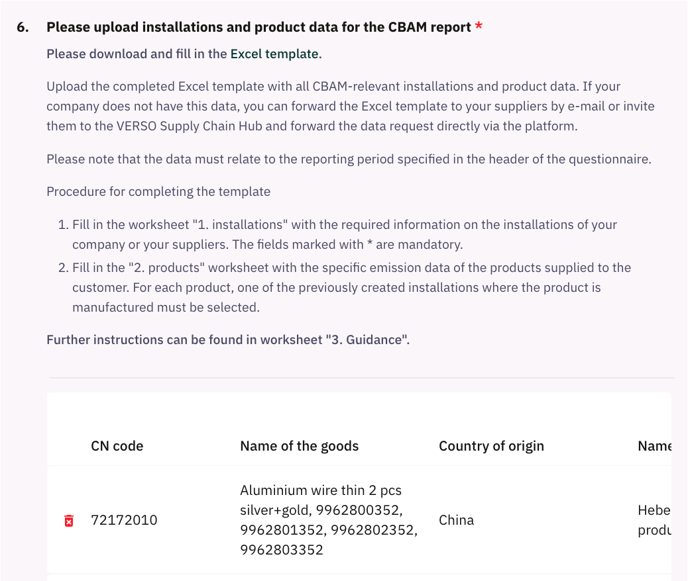
Task: Select the 72172010 CN code cell
Action: pos(124,520)
